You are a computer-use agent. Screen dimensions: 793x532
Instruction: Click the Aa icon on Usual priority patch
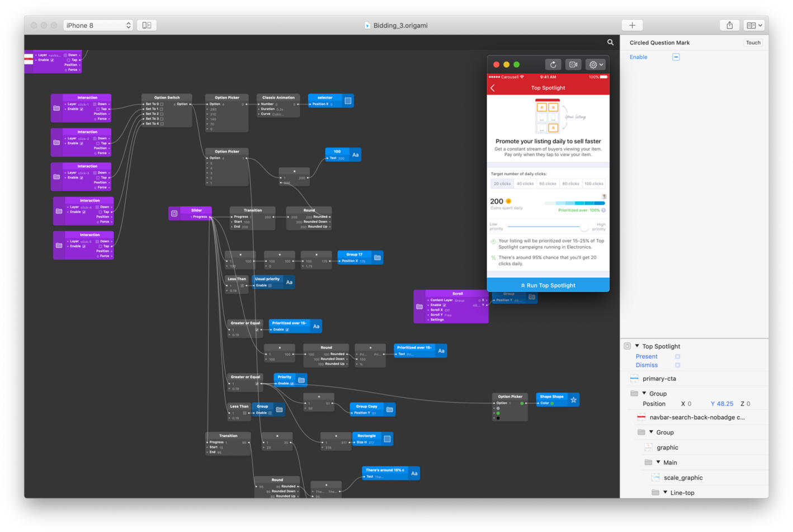pyautogui.click(x=289, y=282)
